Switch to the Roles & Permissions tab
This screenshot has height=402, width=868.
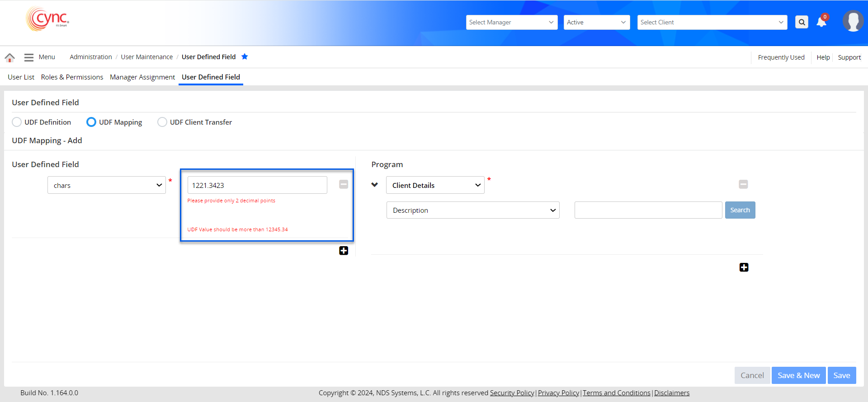(x=72, y=77)
